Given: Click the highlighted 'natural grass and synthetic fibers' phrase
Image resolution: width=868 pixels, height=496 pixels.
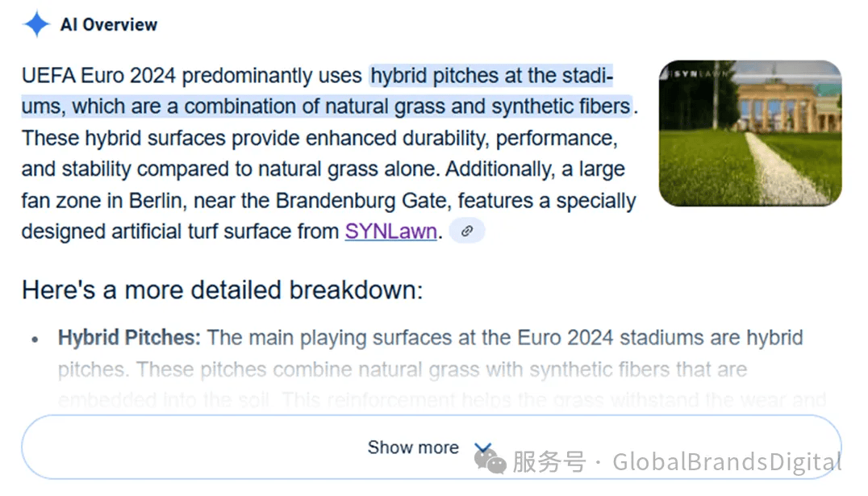Looking at the screenshot, I should [512, 106].
